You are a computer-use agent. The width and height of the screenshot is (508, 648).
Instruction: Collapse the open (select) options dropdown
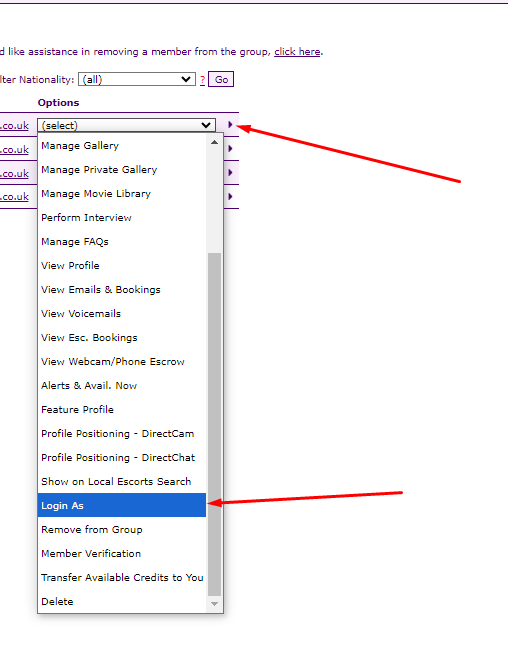tap(126, 125)
